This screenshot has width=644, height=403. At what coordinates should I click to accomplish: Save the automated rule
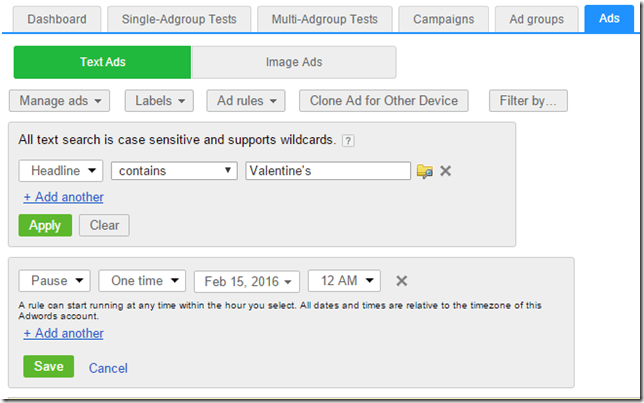pyautogui.click(x=48, y=367)
